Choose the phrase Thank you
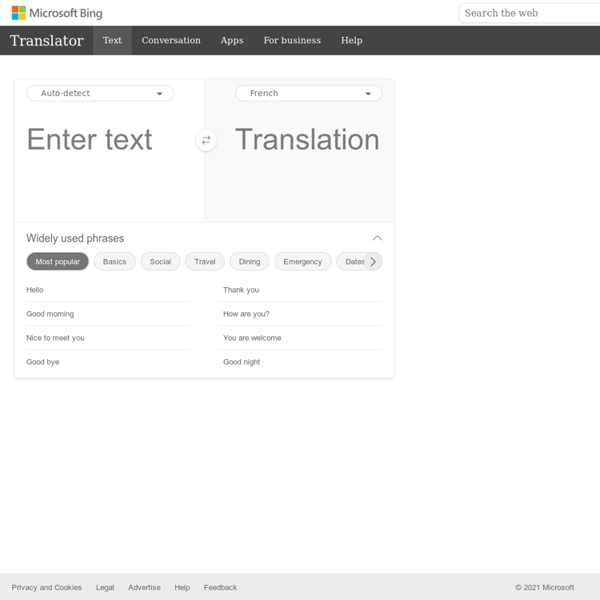 [x=300, y=290]
